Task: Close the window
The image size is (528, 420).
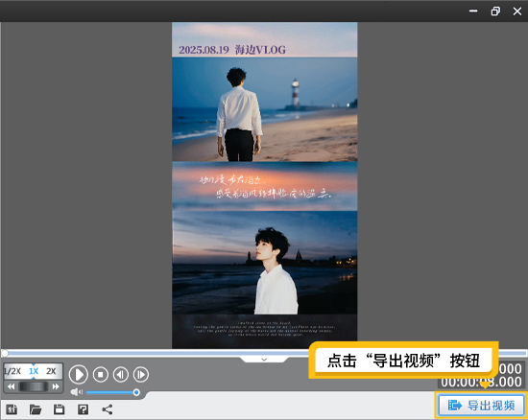Action: coord(517,12)
